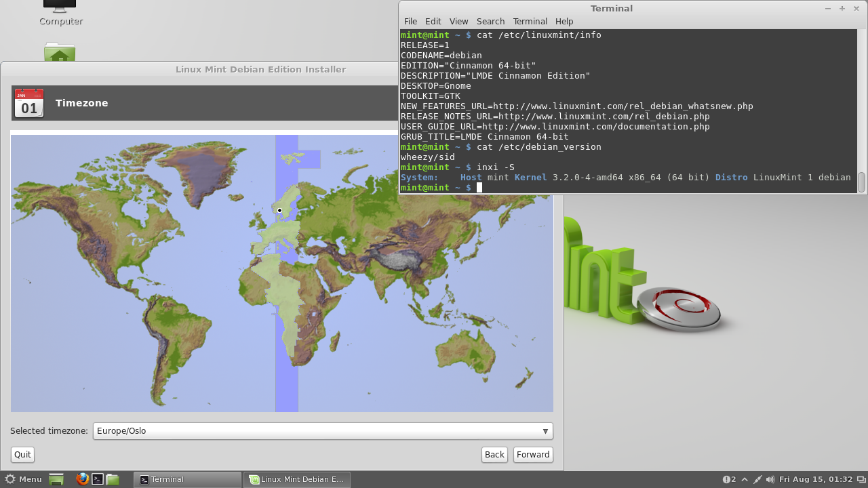Screen dimensions: 868x488
Task: Click the 'DESKTOP=Gnome' line in Terminal
Action: [436, 86]
